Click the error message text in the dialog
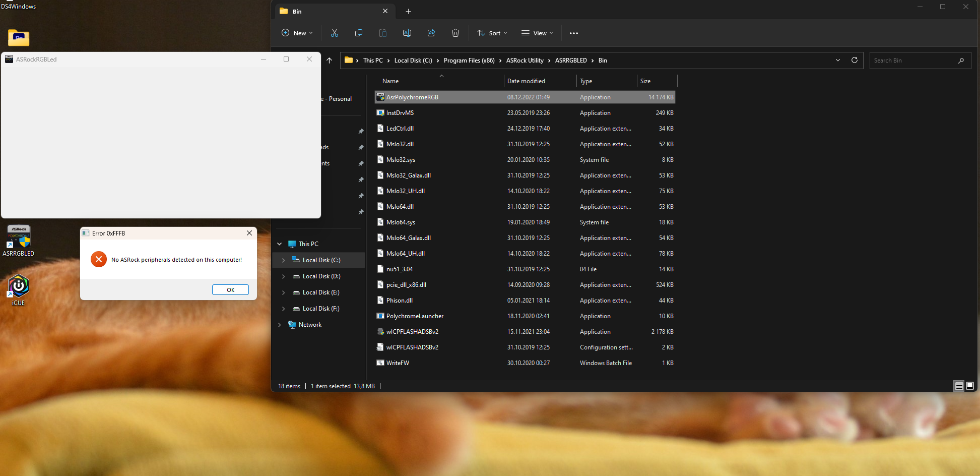This screenshot has height=476, width=980. coord(176,260)
